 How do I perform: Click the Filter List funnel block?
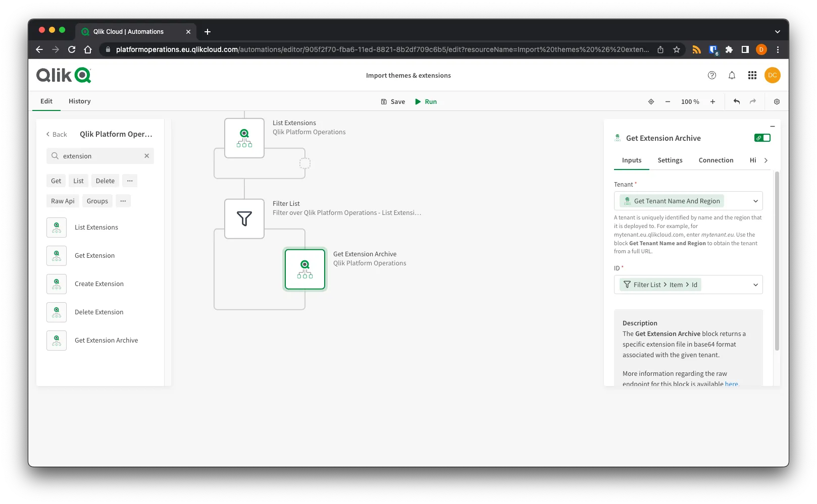[x=244, y=218]
